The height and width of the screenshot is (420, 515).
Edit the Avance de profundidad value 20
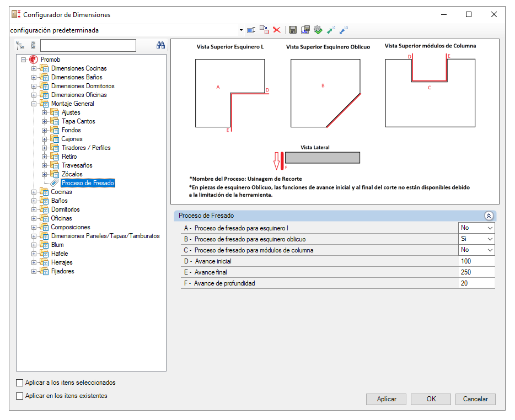click(476, 283)
